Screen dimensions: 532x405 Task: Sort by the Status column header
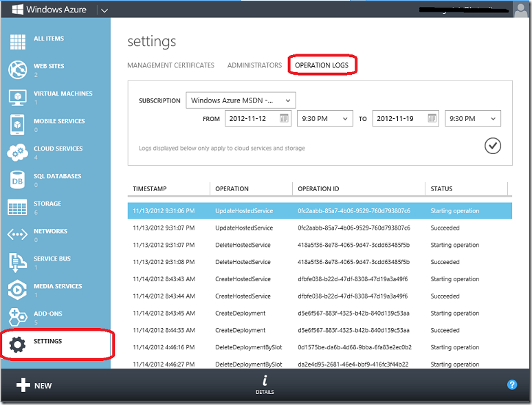(441, 189)
